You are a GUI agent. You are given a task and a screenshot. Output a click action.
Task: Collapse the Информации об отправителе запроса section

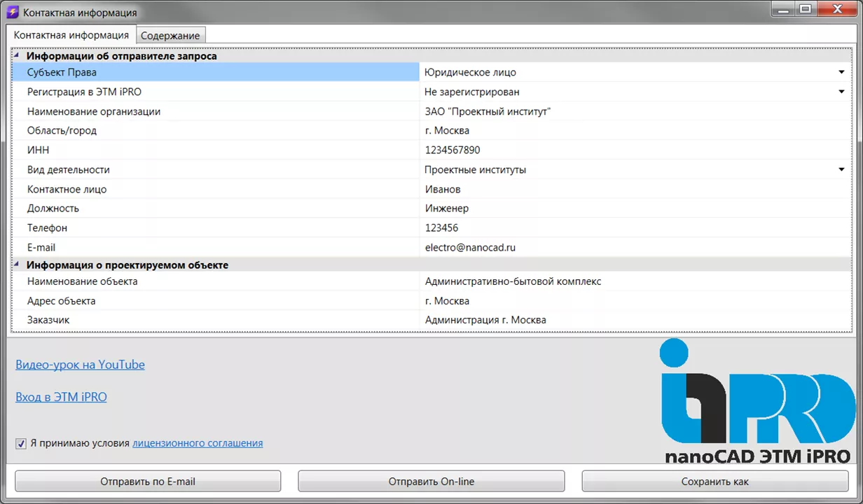tap(17, 56)
